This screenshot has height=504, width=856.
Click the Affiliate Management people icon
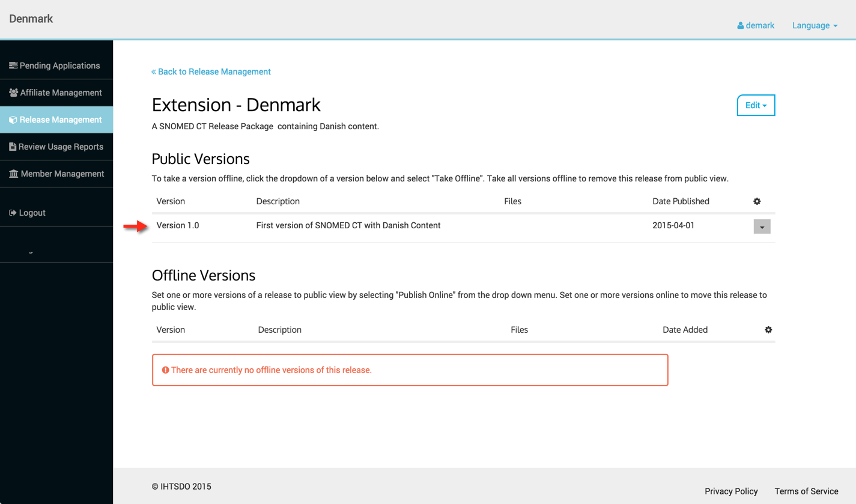[x=13, y=93]
